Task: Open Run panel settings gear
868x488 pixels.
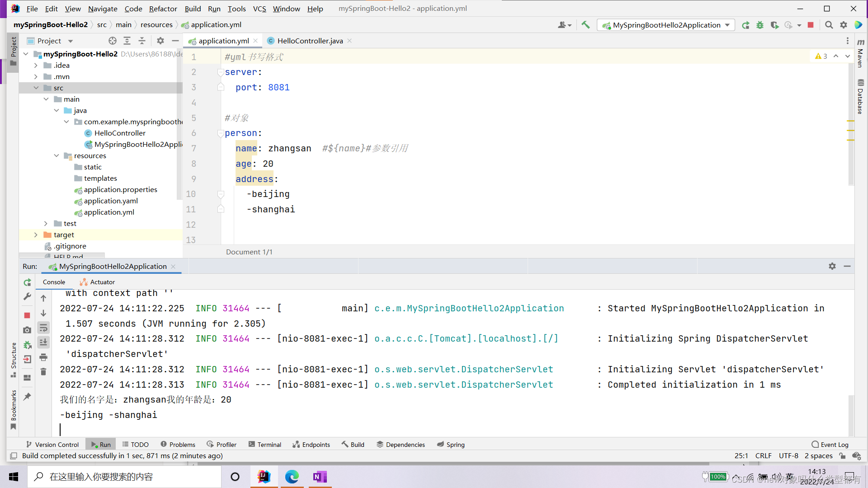Action: (x=832, y=266)
